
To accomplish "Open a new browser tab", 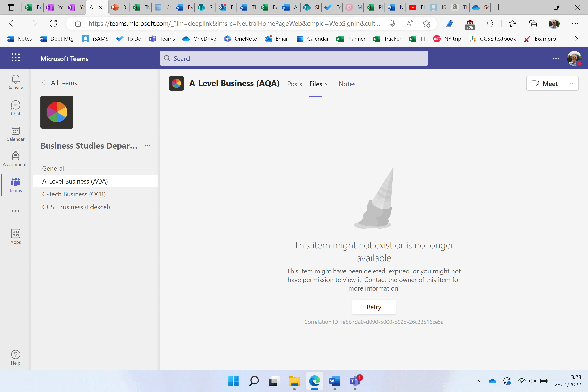I will click(499, 7).
